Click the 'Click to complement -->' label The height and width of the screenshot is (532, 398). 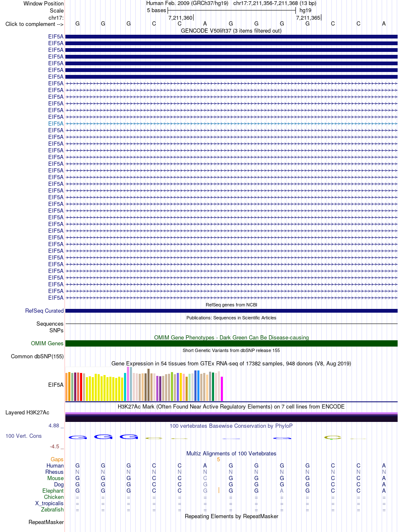pyautogui.click(x=34, y=24)
